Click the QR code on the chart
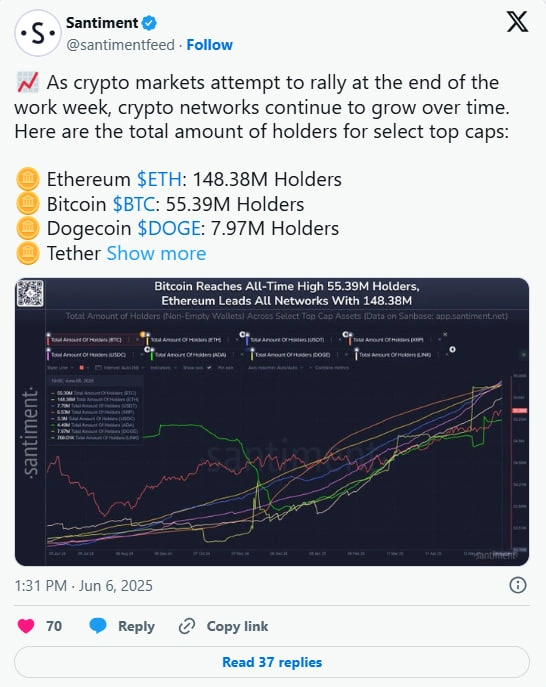The image size is (546, 687). 30,293
